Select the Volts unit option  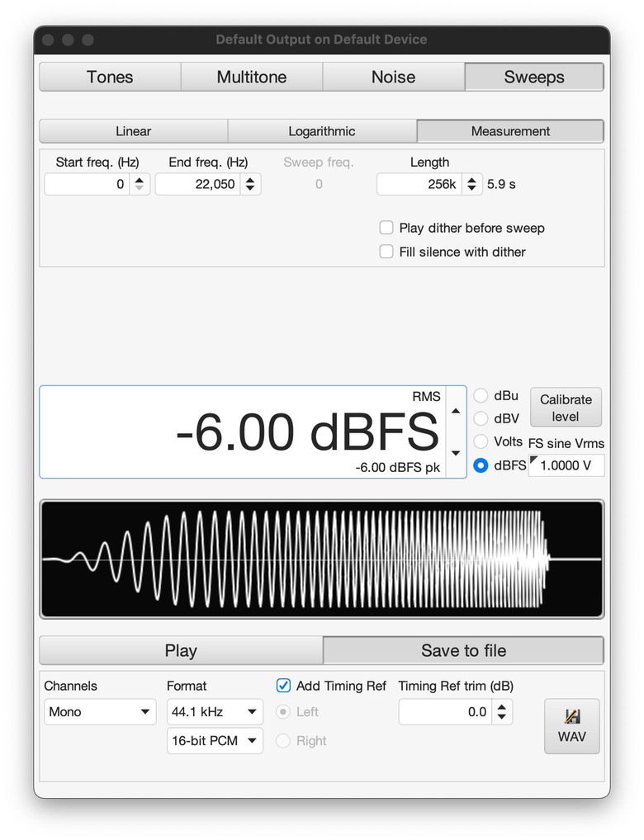pos(481,441)
